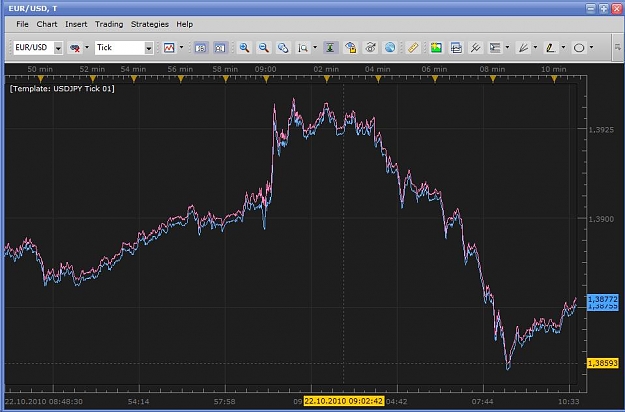Click the 54:14 time axis label

pyautogui.click(x=138, y=402)
